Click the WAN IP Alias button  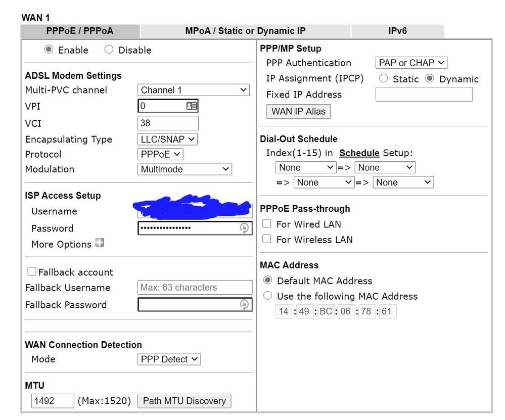298,111
